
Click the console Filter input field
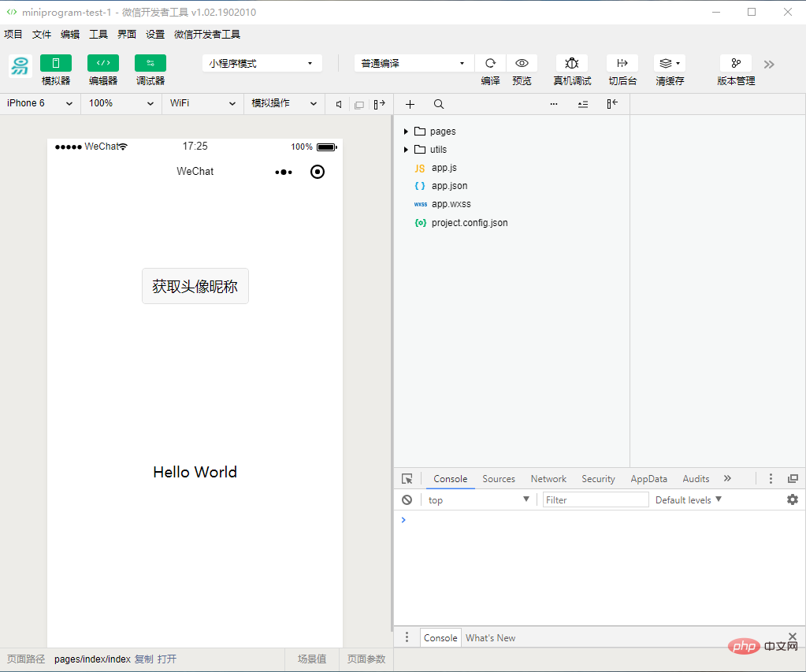click(x=596, y=499)
